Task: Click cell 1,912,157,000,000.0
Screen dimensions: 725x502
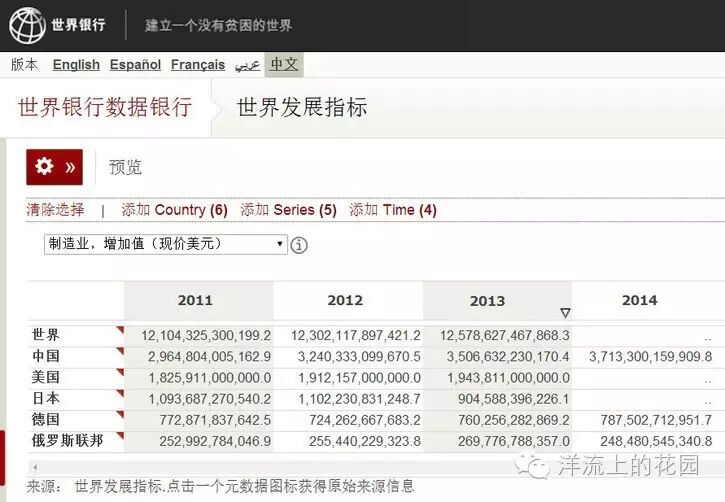Action: point(359,378)
